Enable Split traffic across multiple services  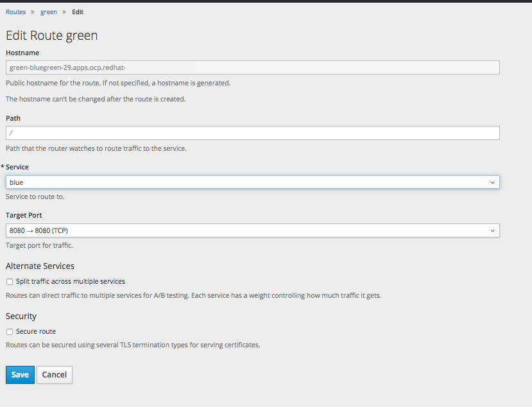coord(10,282)
